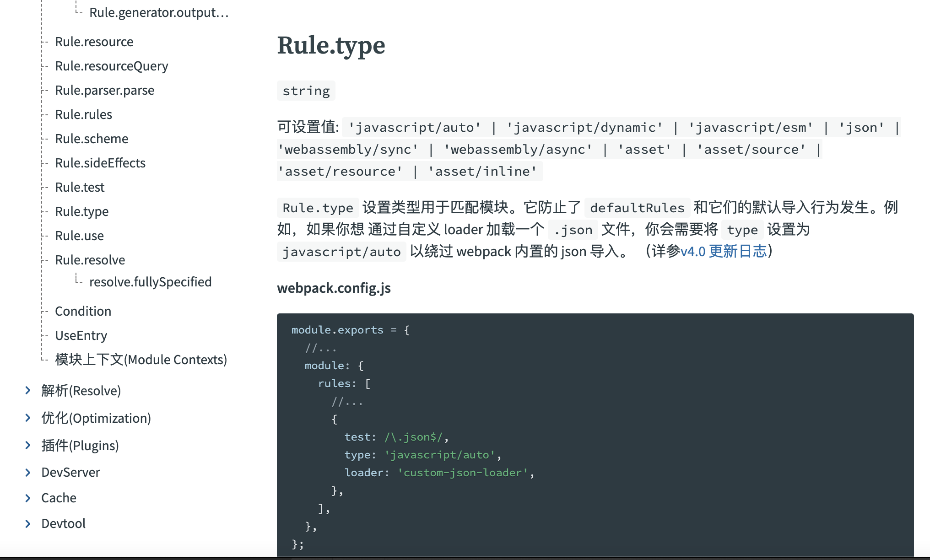The width and height of the screenshot is (930, 560).
Task: Click the arrow icon next to Cache
Action: click(28, 498)
